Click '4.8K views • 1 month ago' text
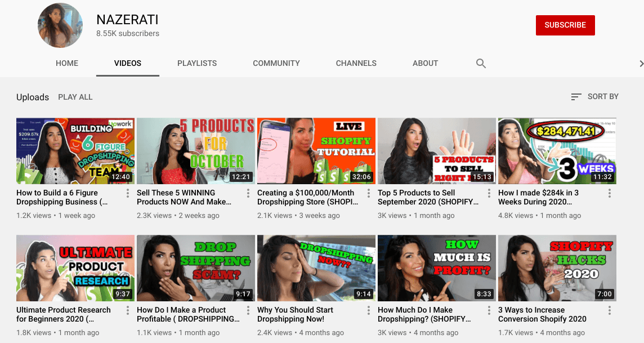 tap(540, 216)
